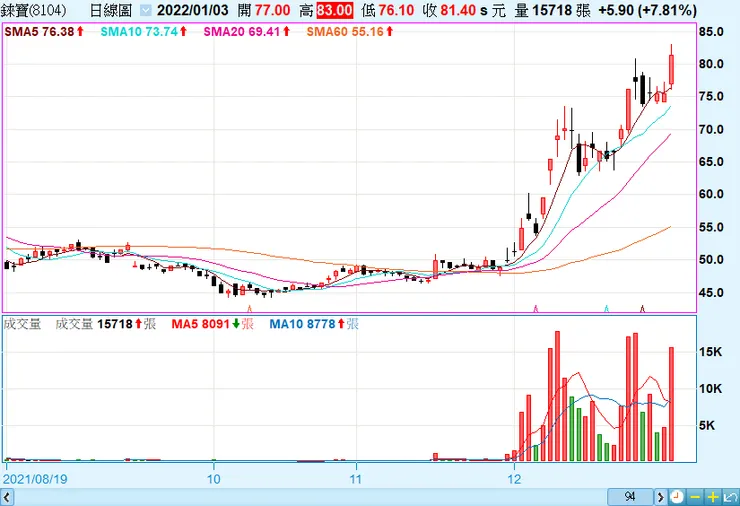Click the open price 77.00
This screenshot has width=740, height=506.
pos(273,10)
